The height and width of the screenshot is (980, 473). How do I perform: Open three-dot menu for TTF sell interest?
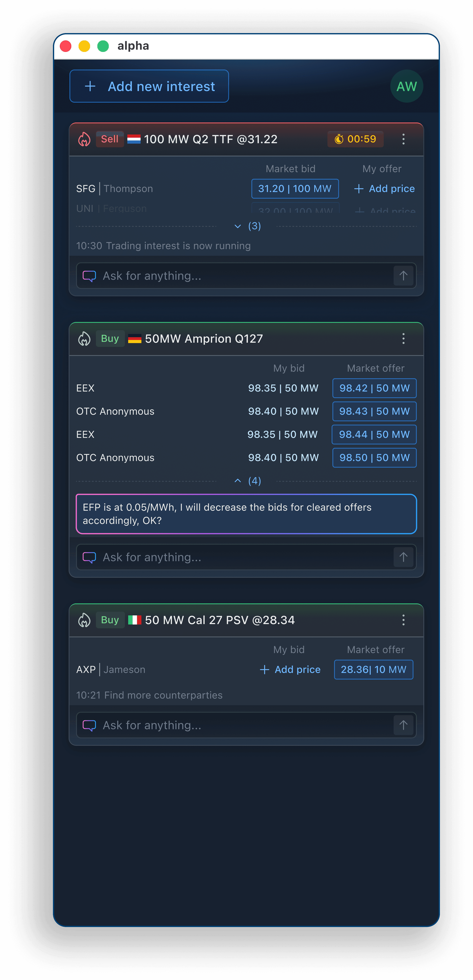tap(403, 139)
